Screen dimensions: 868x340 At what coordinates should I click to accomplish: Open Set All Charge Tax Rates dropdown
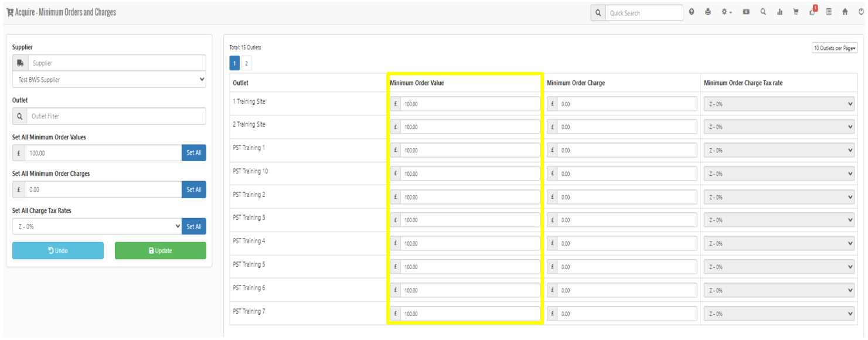[97, 226]
